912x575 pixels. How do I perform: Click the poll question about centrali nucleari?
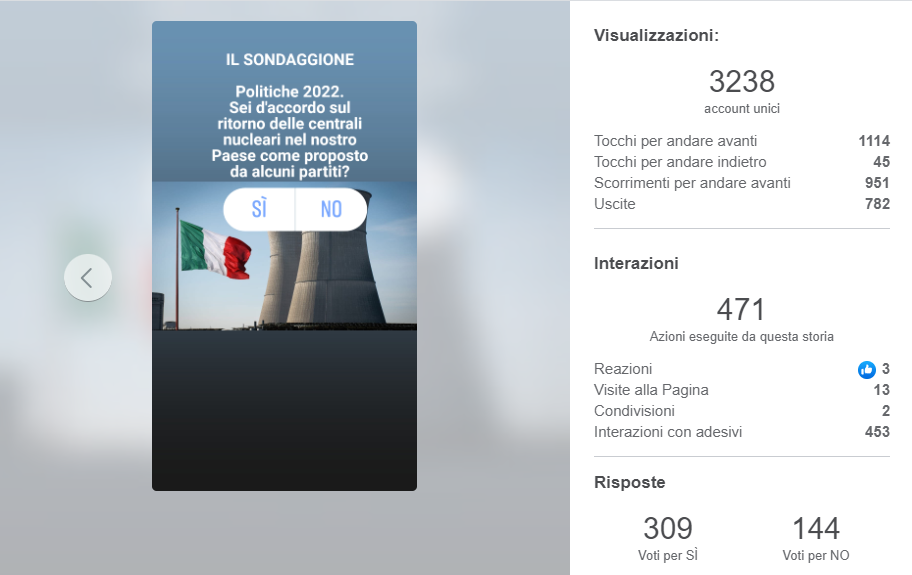(290, 131)
